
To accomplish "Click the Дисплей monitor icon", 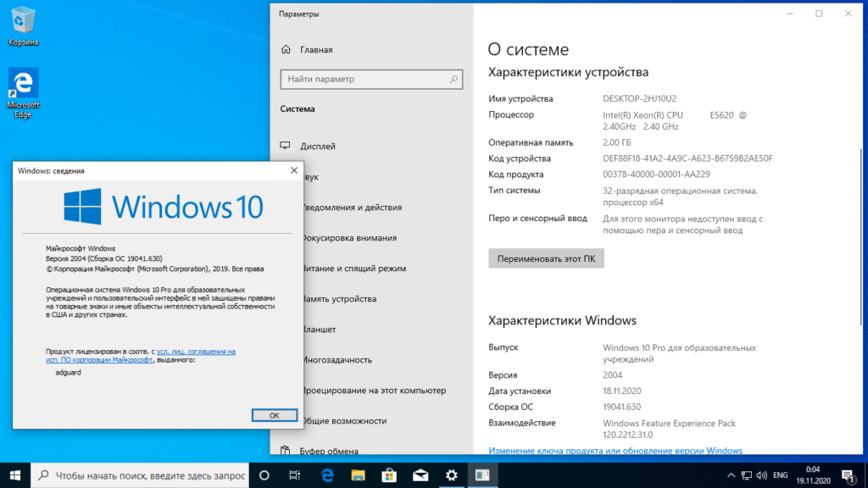I will pyautogui.click(x=285, y=146).
